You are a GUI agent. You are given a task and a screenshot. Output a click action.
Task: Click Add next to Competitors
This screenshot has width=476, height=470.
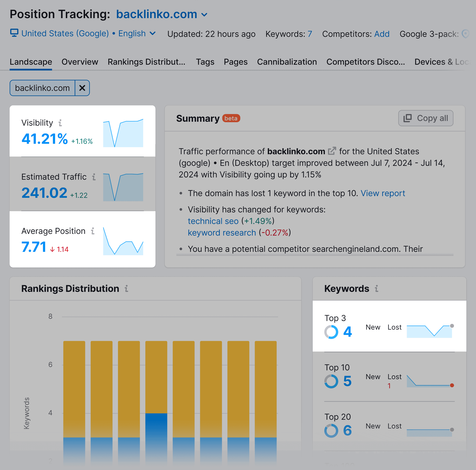(382, 34)
